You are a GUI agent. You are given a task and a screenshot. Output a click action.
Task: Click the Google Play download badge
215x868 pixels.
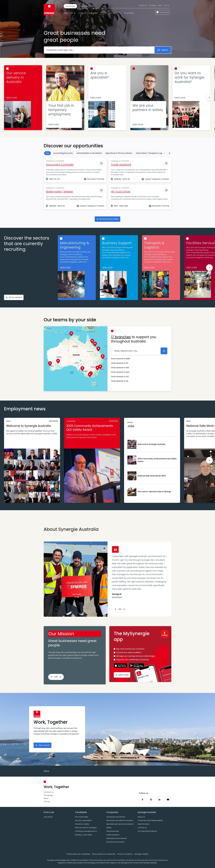click(x=137, y=665)
